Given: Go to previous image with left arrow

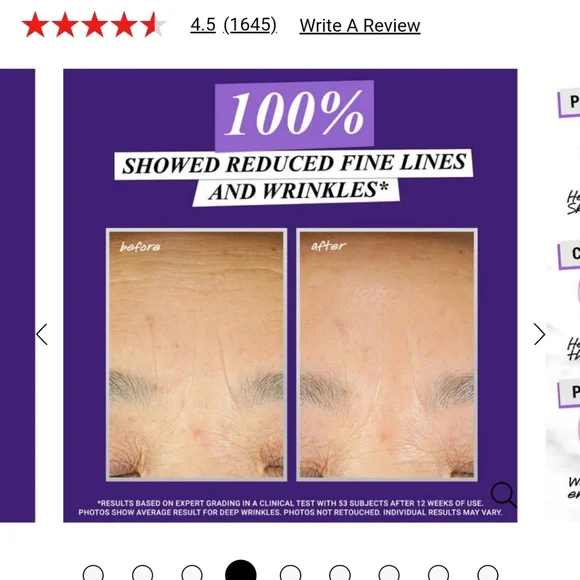Looking at the screenshot, I should 42,334.
